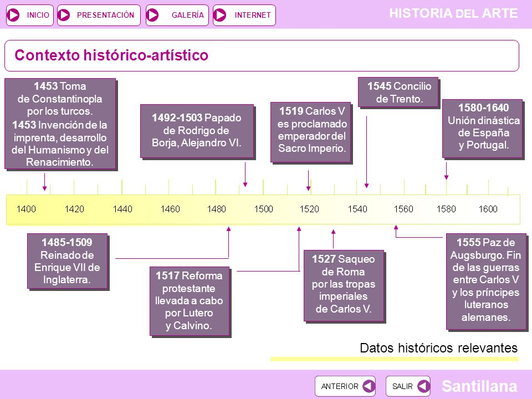This screenshot has height=399, width=532.
Task: Select the 1545 Concilio de Trento box
Action: (x=398, y=92)
